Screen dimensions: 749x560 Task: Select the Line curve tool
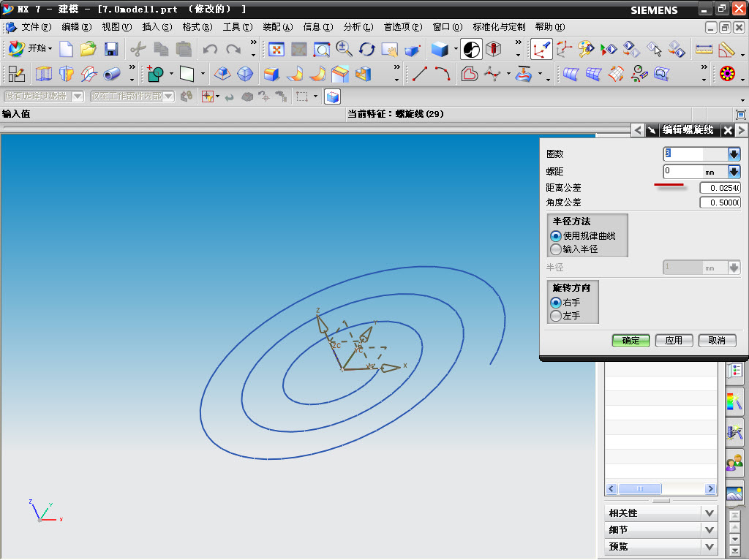click(419, 74)
